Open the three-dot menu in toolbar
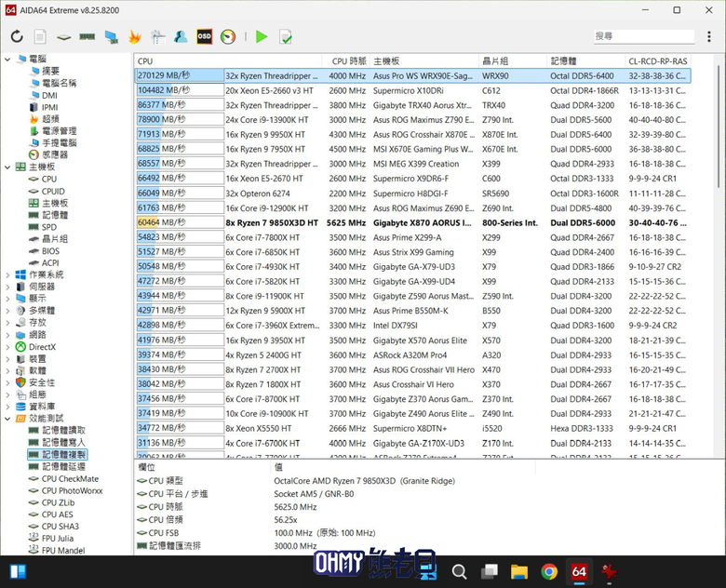Viewport: 726px width, 588px height. (x=709, y=36)
